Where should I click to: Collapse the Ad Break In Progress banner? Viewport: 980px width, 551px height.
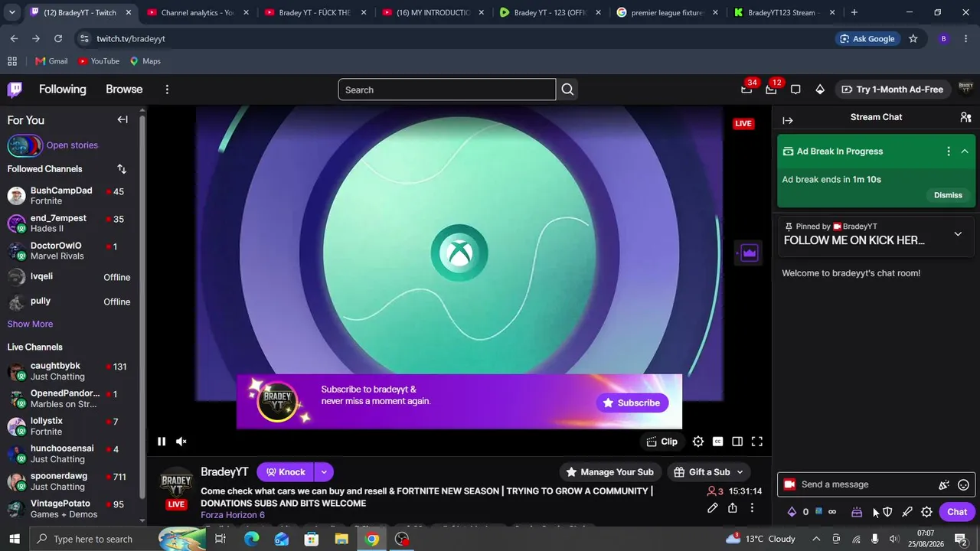click(x=965, y=152)
